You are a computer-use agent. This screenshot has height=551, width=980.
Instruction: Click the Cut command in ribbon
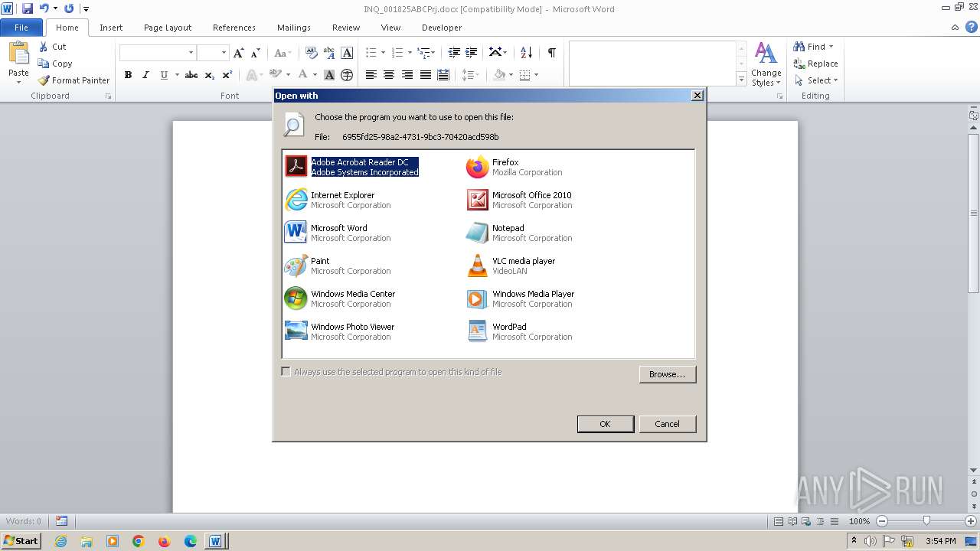53,47
